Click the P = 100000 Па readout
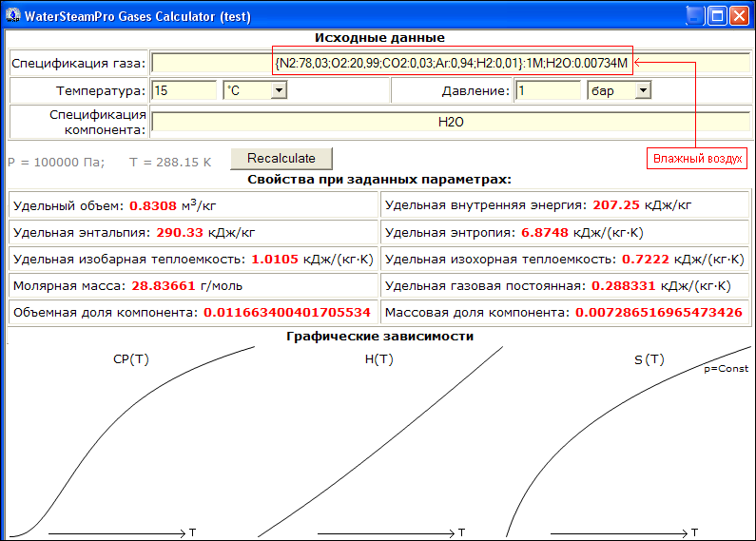 pos(56,162)
